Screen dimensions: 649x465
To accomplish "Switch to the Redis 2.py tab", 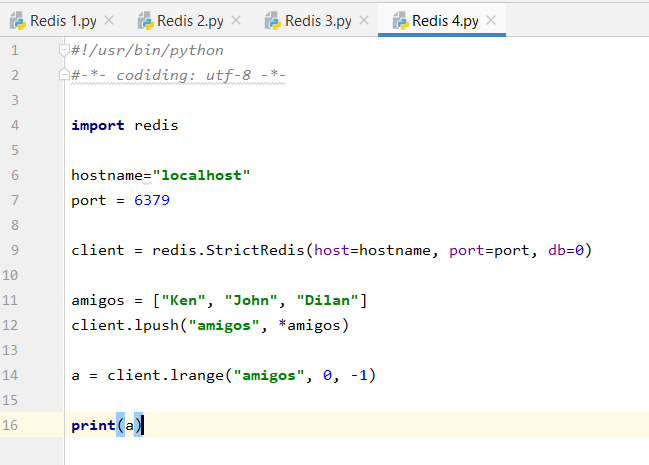I will pyautogui.click(x=190, y=20).
